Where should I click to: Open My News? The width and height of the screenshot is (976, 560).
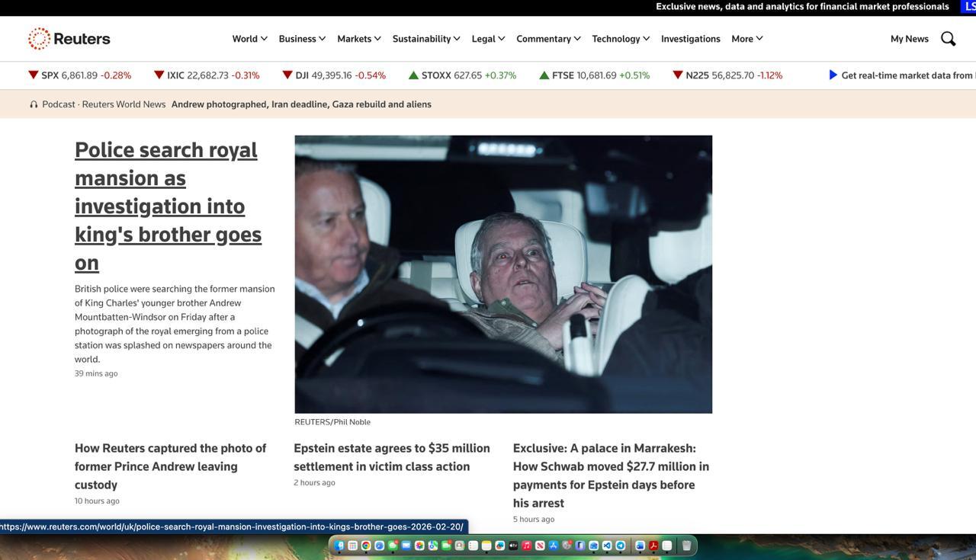(909, 39)
